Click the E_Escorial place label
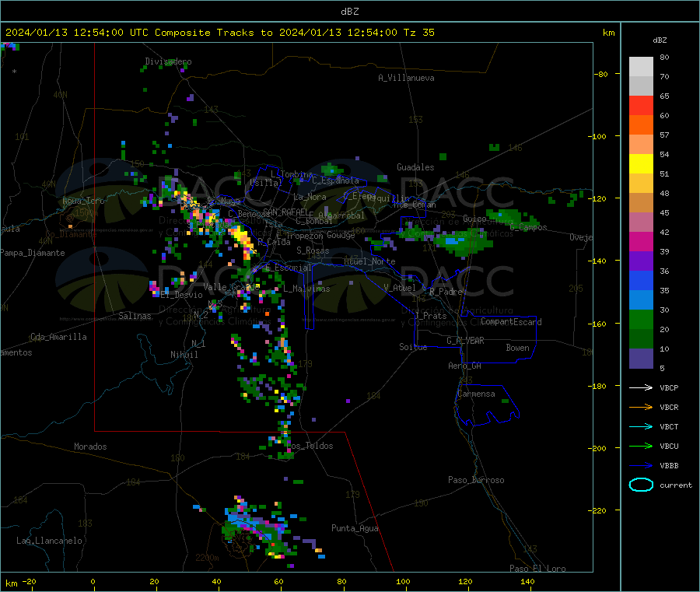This screenshot has width=700, height=592. pyautogui.click(x=288, y=267)
